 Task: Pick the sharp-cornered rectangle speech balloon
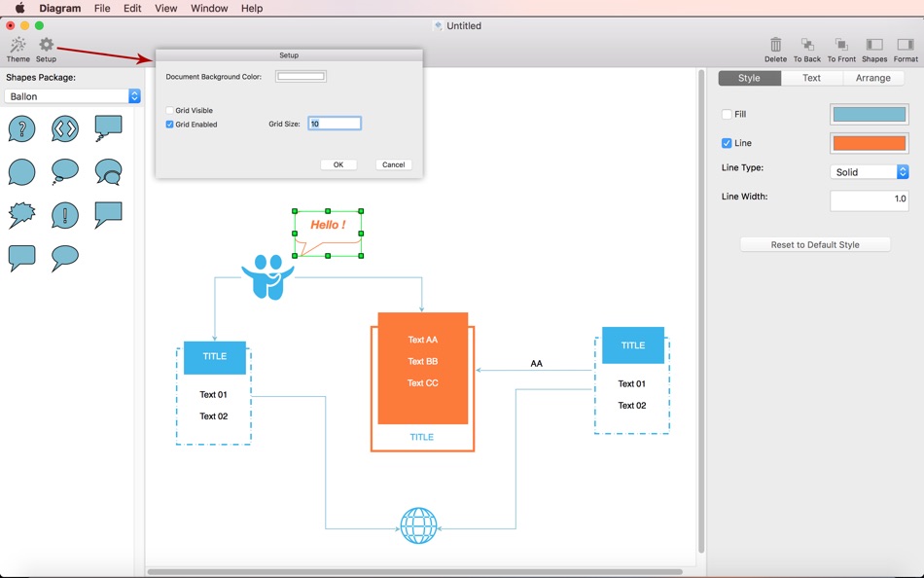pyautogui.click(x=108, y=215)
